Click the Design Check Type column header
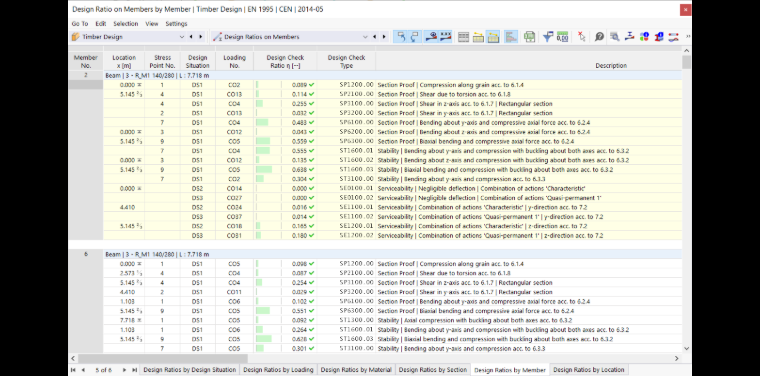The image size is (760, 376). click(x=346, y=61)
